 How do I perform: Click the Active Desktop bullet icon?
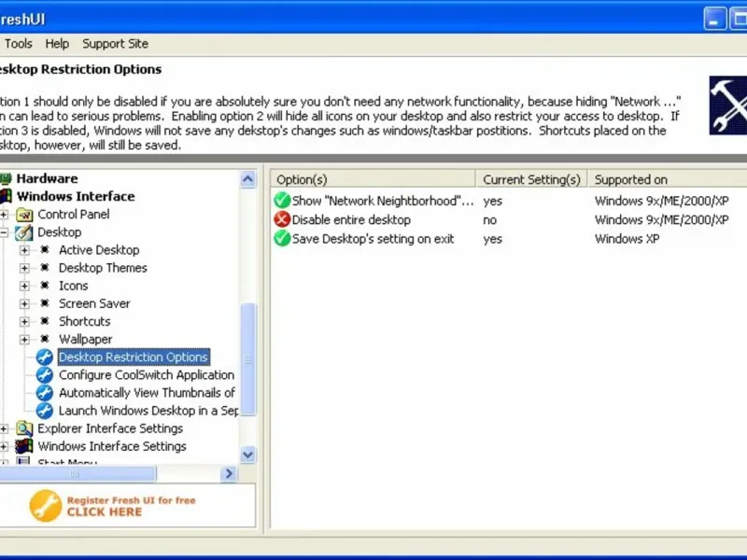[45, 250]
